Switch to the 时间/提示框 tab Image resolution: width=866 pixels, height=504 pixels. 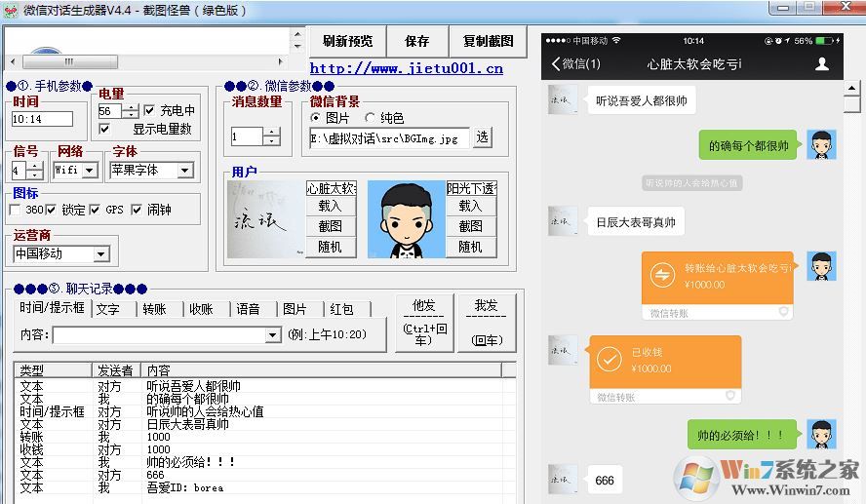pos(53,308)
